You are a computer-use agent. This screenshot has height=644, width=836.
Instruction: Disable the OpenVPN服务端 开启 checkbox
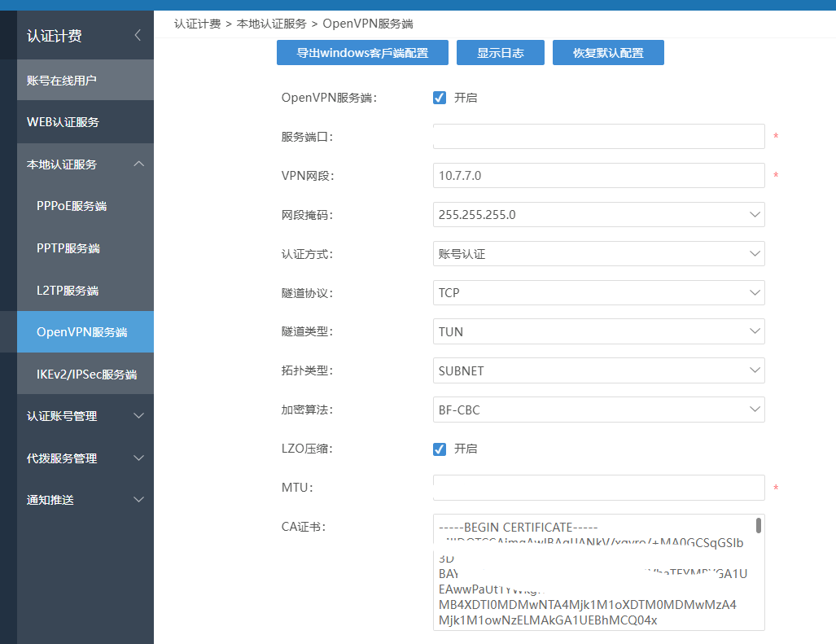coord(440,98)
